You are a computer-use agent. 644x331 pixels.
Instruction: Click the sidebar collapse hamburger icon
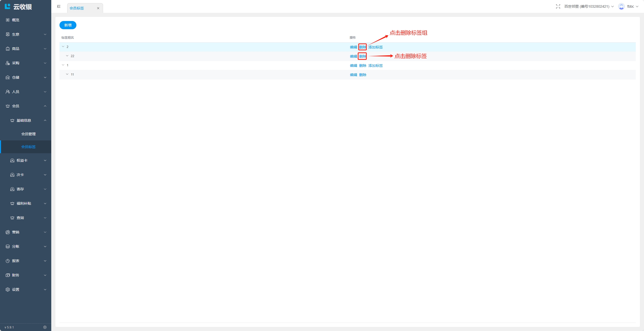(59, 6)
